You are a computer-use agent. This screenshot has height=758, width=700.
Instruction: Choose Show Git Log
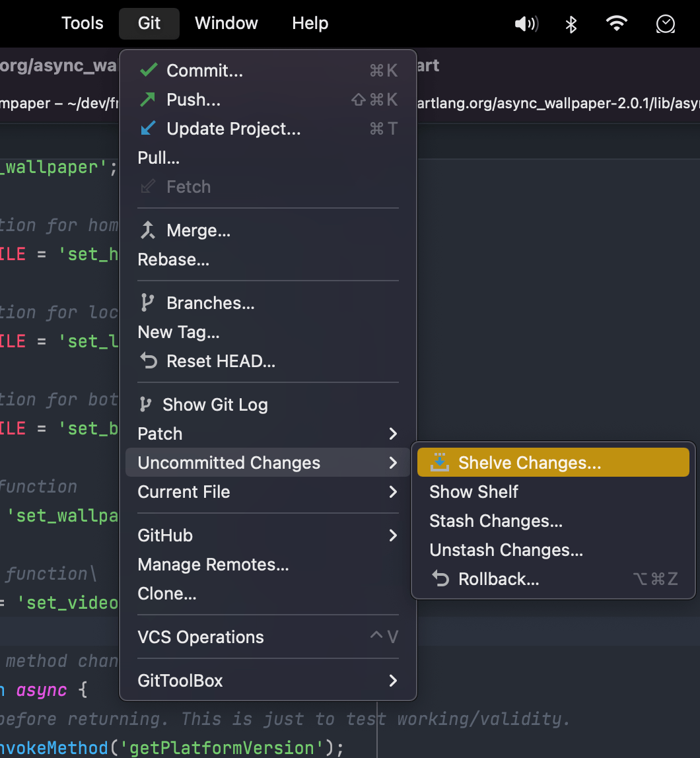(x=215, y=405)
